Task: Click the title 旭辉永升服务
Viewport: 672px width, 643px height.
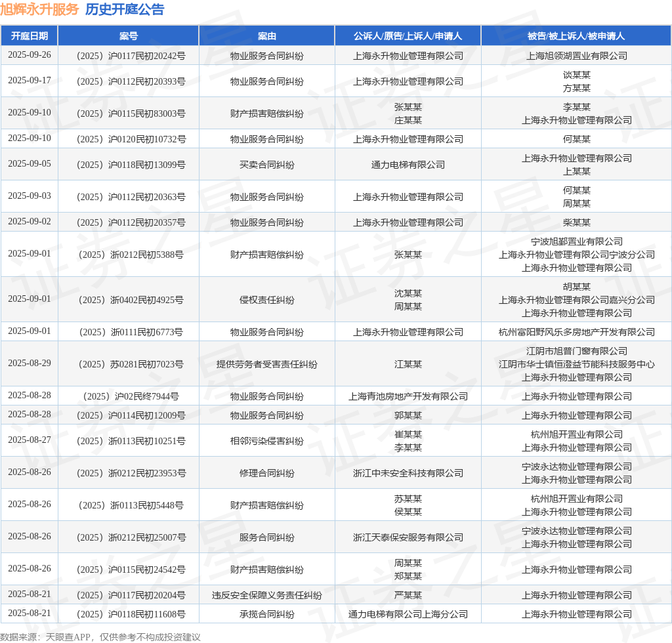Action: coord(39,9)
